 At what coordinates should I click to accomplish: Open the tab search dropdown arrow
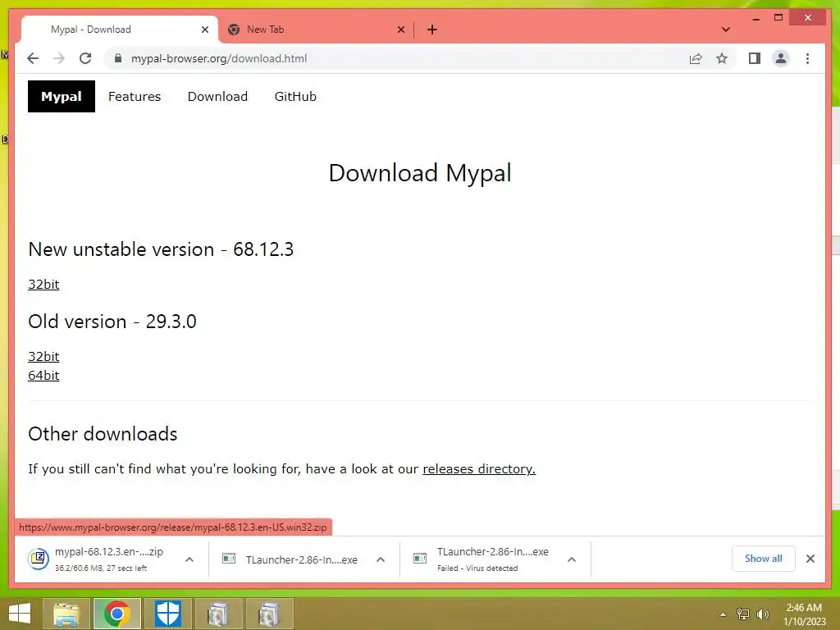click(726, 30)
